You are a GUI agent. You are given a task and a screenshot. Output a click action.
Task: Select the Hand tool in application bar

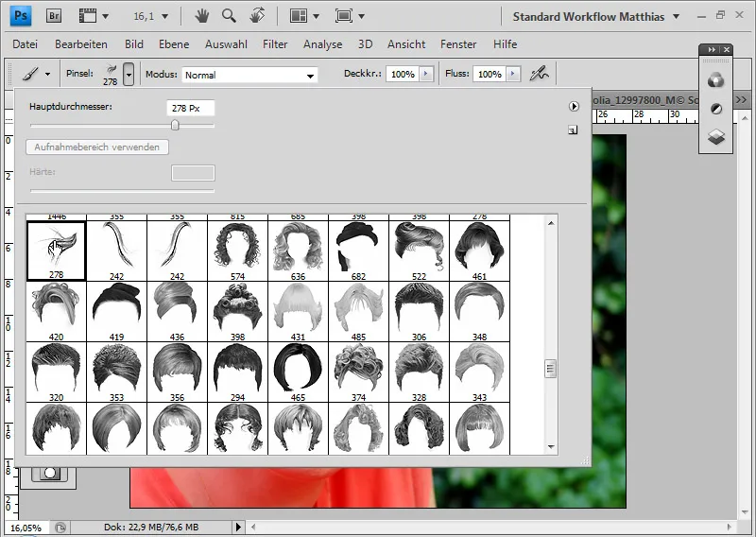[201, 16]
